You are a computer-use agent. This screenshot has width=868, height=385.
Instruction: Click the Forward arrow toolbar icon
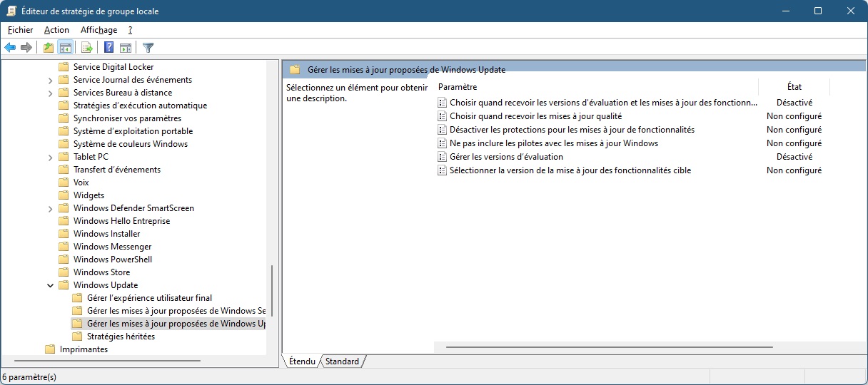(x=26, y=48)
